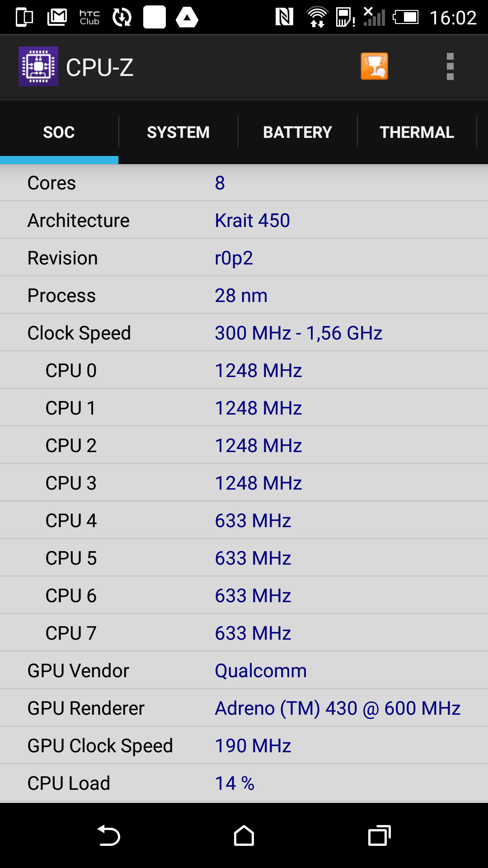Tap the Android back navigation button
The height and width of the screenshot is (868, 488).
pyautogui.click(x=109, y=835)
